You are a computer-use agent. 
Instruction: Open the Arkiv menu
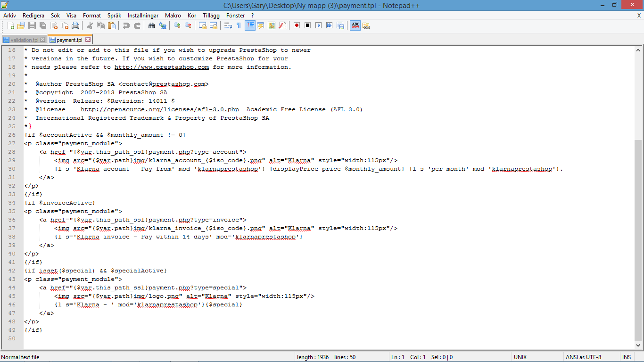(9, 16)
